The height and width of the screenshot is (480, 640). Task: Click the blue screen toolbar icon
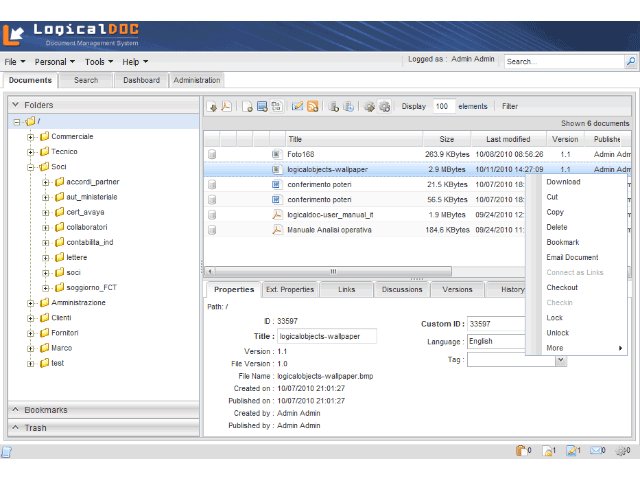(x=262, y=107)
